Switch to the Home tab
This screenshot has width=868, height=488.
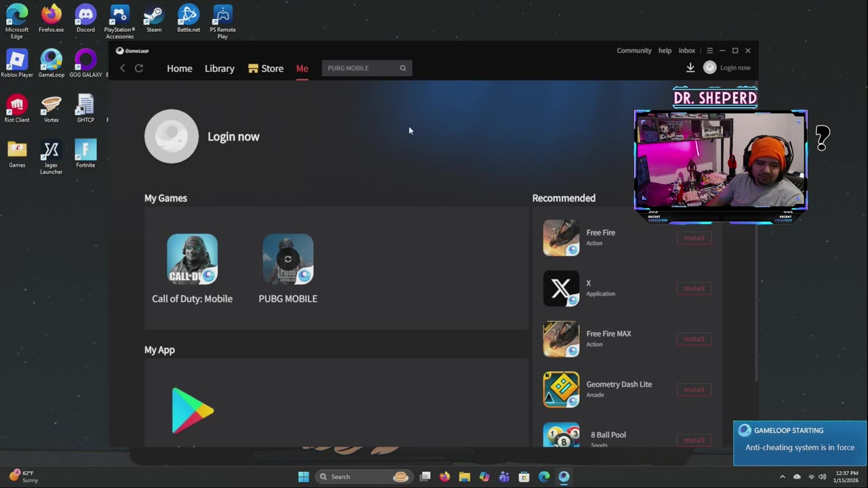point(180,68)
